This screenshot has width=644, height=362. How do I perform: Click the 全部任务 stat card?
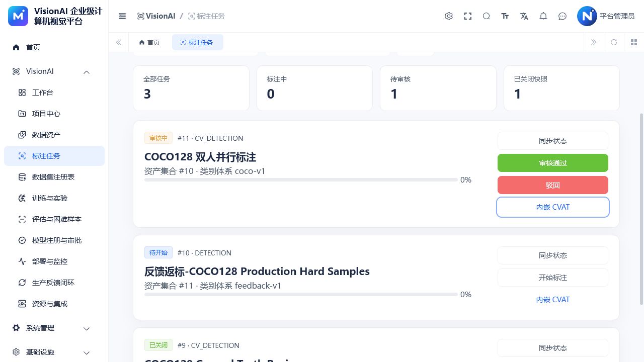pos(191,88)
